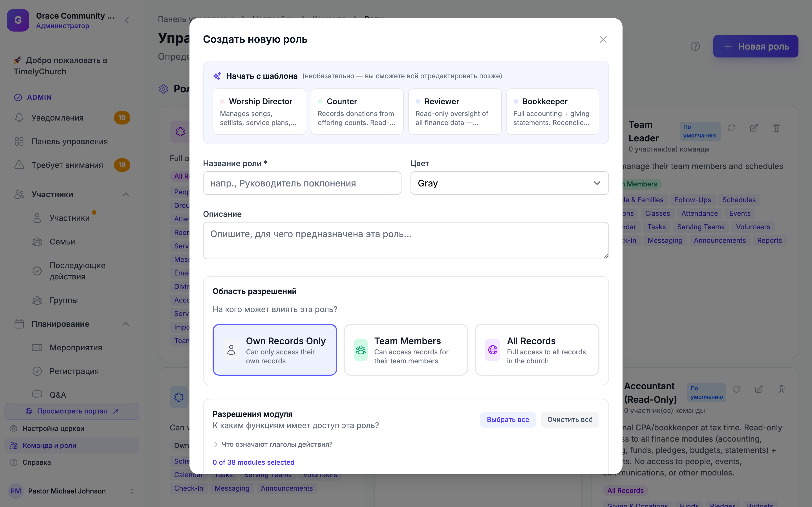Click the Выбрать все button
Screen dimensions: 812x507
[508, 419]
